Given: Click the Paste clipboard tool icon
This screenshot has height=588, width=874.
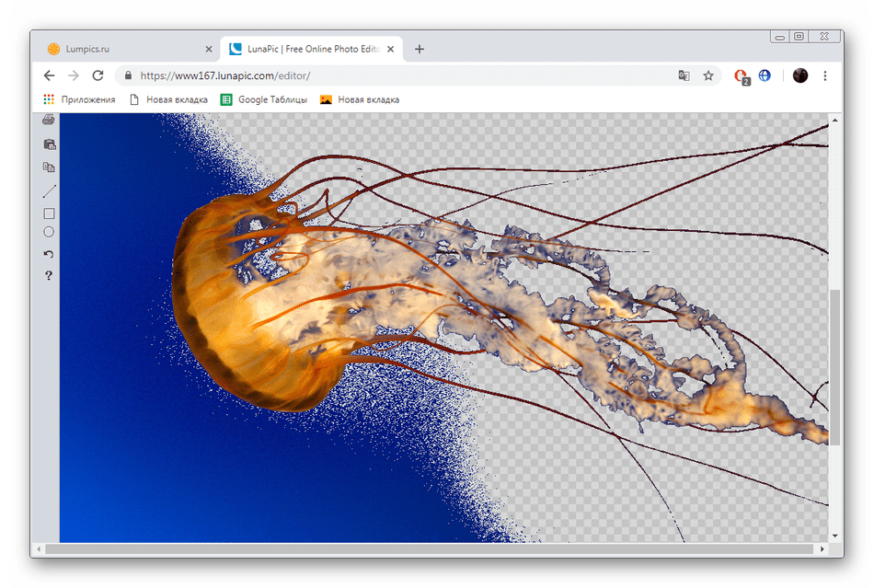Looking at the screenshot, I should 49,144.
